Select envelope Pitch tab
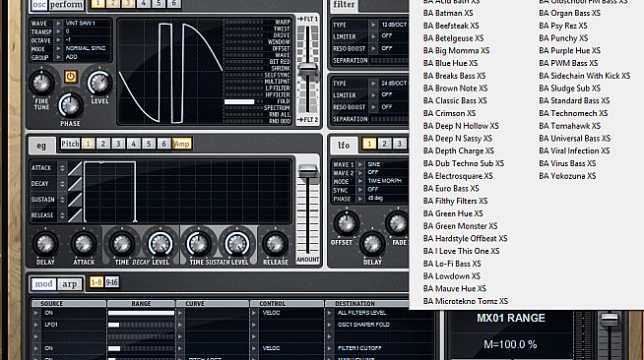 point(70,144)
